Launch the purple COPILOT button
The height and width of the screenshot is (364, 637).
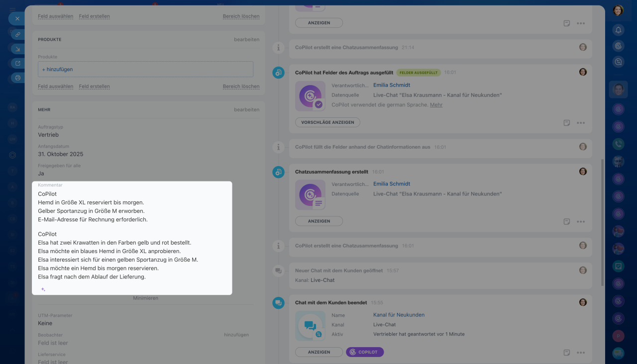tap(365, 352)
